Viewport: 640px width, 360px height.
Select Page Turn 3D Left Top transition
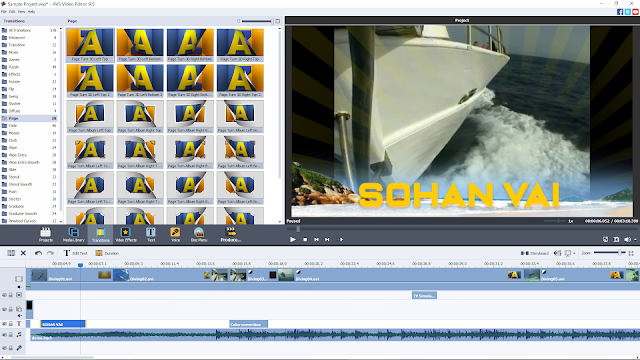point(90,45)
